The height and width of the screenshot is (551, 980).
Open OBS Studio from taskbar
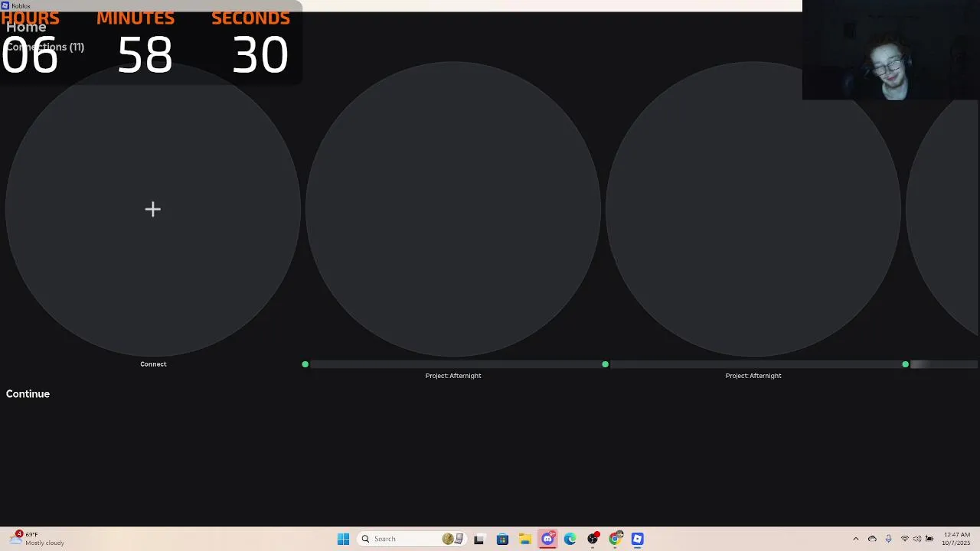[x=593, y=539]
